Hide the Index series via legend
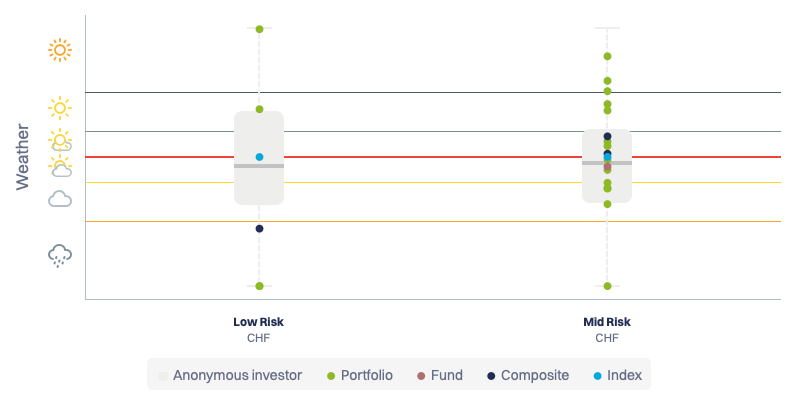Screen dimensions: 790x402 click(x=615, y=376)
